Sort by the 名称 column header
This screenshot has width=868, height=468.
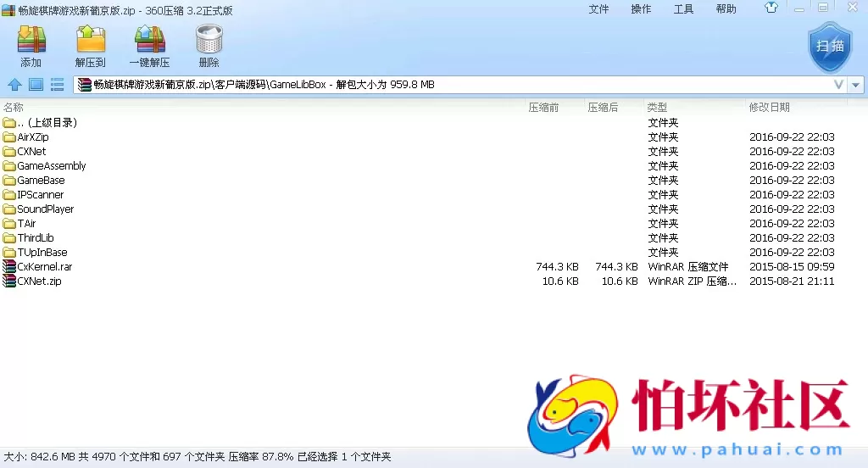coord(14,108)
